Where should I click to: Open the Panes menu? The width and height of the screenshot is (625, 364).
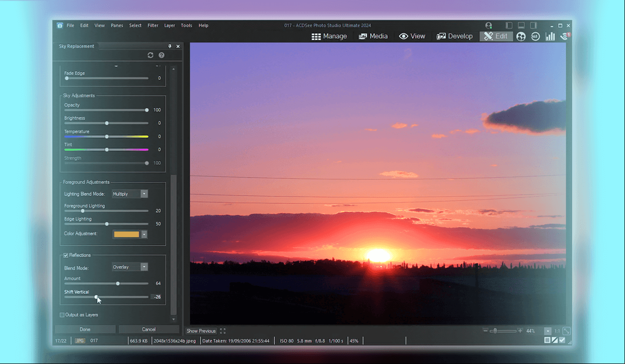click(x=117, y=26)
